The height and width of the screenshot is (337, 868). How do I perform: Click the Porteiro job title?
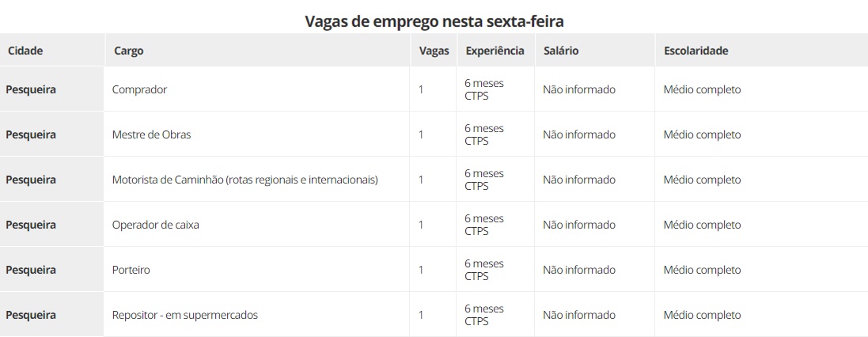[x=131, y=270]
